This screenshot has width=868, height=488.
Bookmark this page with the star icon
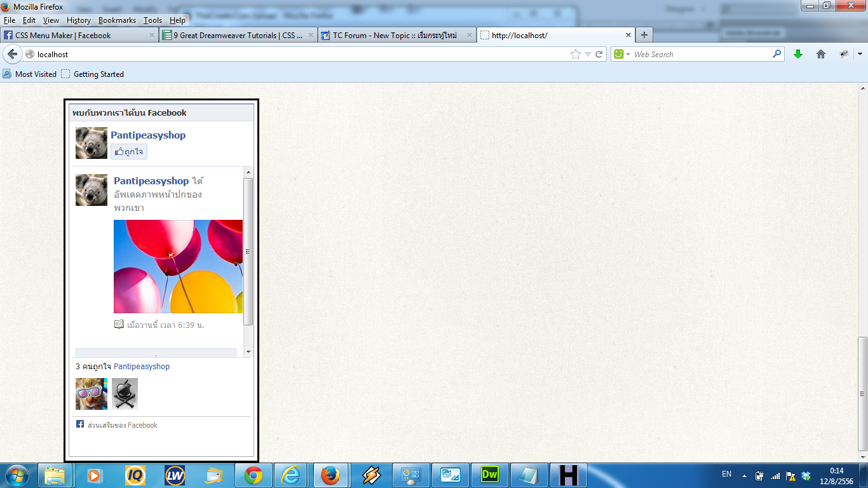point(576,54)
